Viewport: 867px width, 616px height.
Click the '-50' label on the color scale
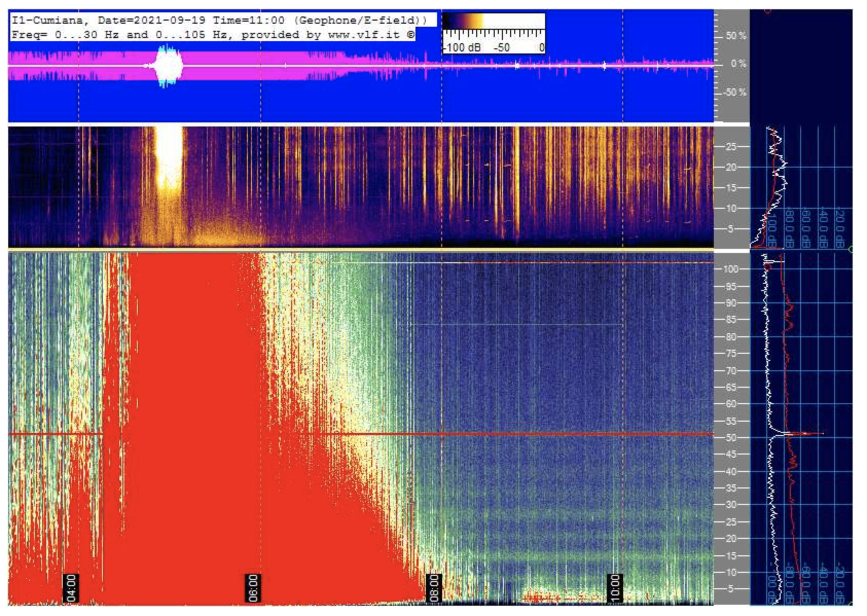click(x=502, y=47)
